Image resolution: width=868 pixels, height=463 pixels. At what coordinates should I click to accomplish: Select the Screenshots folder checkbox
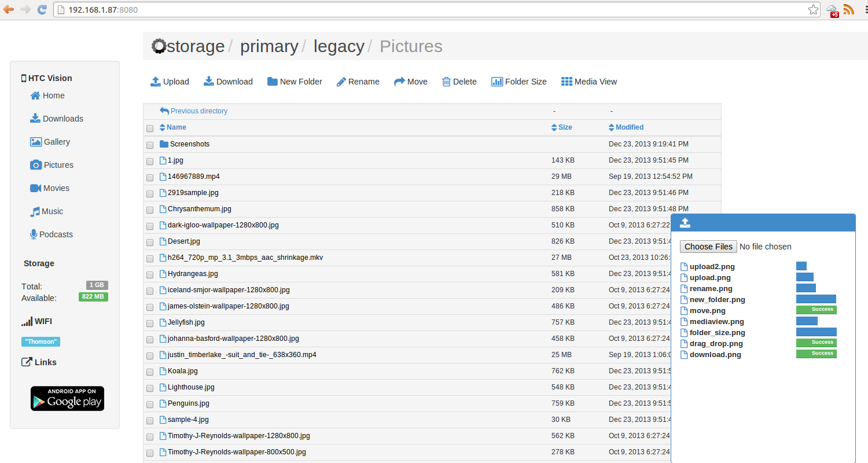tap(150, 145)
